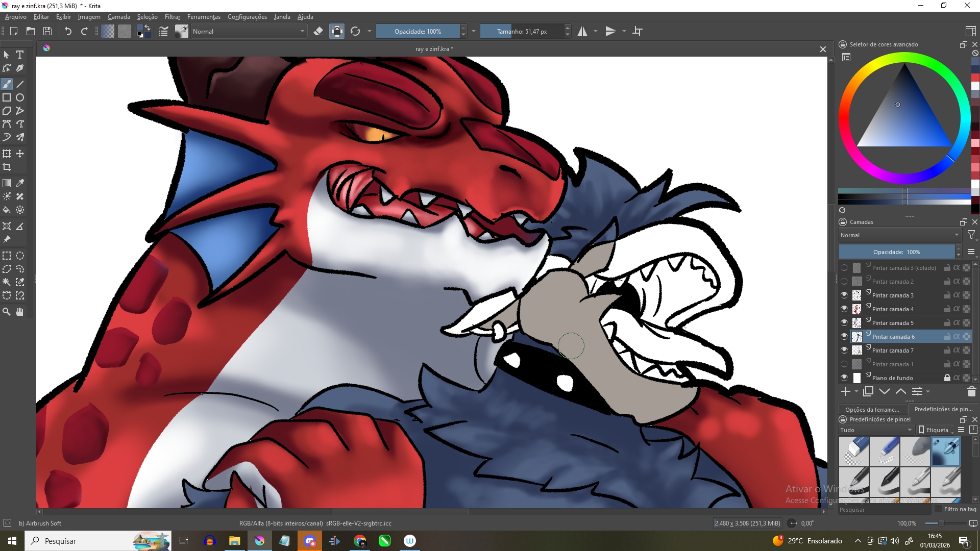
Task: Select the Text tool
Action: click(x=20, y=55)
